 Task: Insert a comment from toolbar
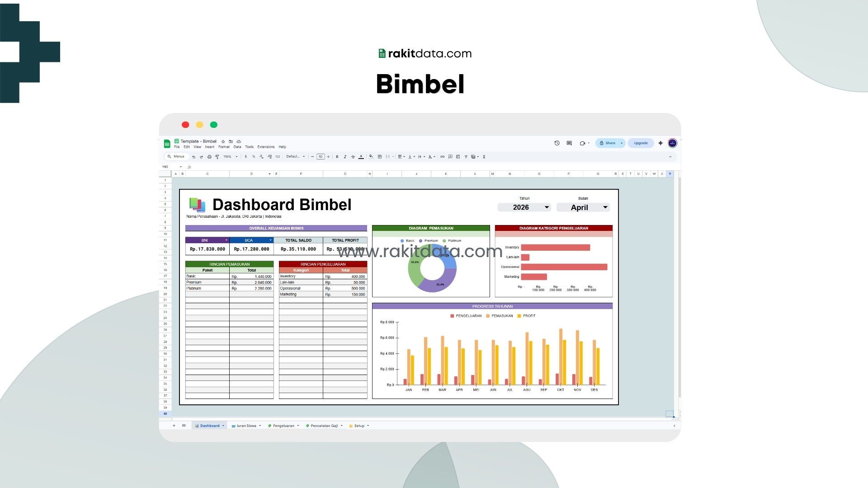[x=450, y=156]
